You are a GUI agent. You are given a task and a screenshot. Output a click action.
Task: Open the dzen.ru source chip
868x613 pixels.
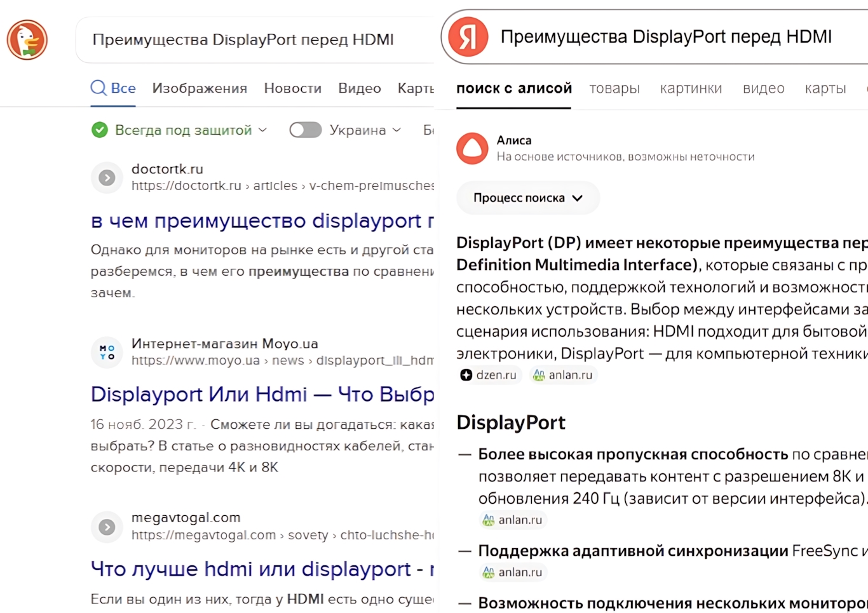pyautogui.click(x=489, y=375)
